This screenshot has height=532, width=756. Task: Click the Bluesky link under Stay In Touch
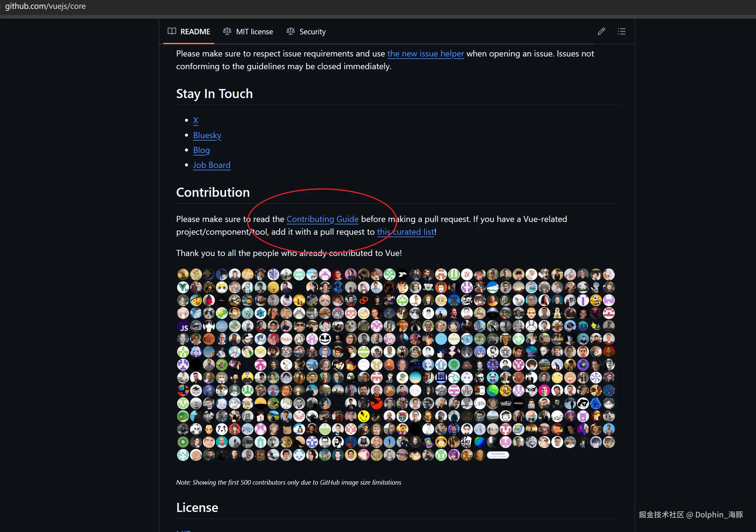[x=207, y=135]
